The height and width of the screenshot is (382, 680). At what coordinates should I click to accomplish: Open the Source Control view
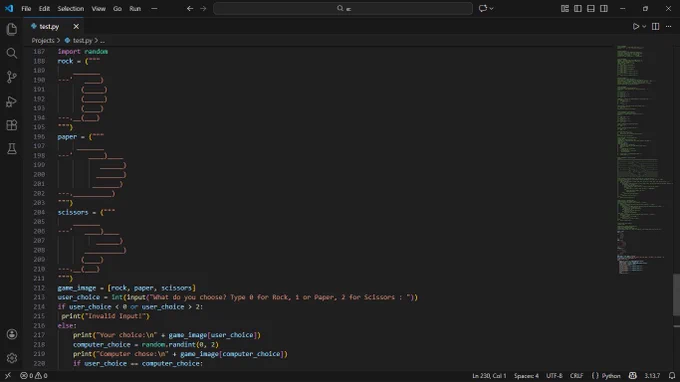(12, 77)
